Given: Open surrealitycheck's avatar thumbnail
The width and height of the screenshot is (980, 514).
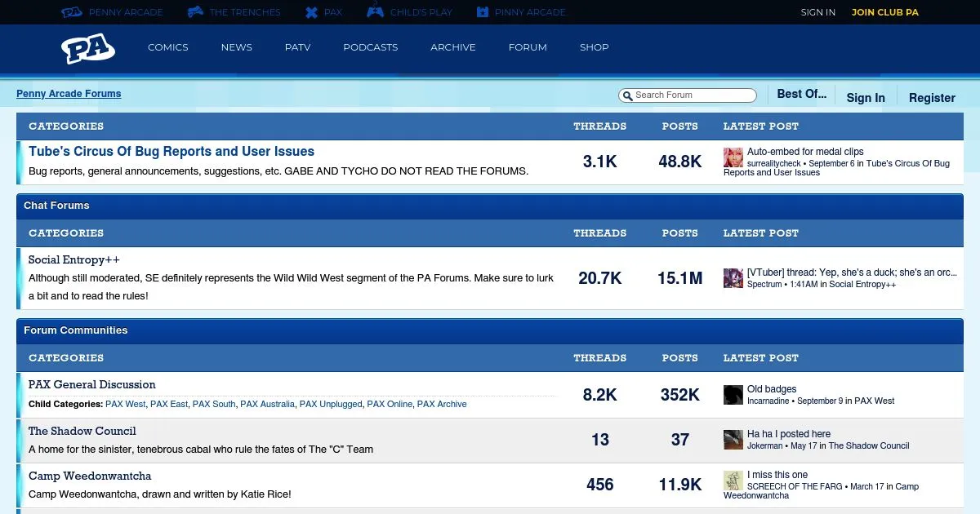Looking at the screenshot, I should click(x=733, y=157).
